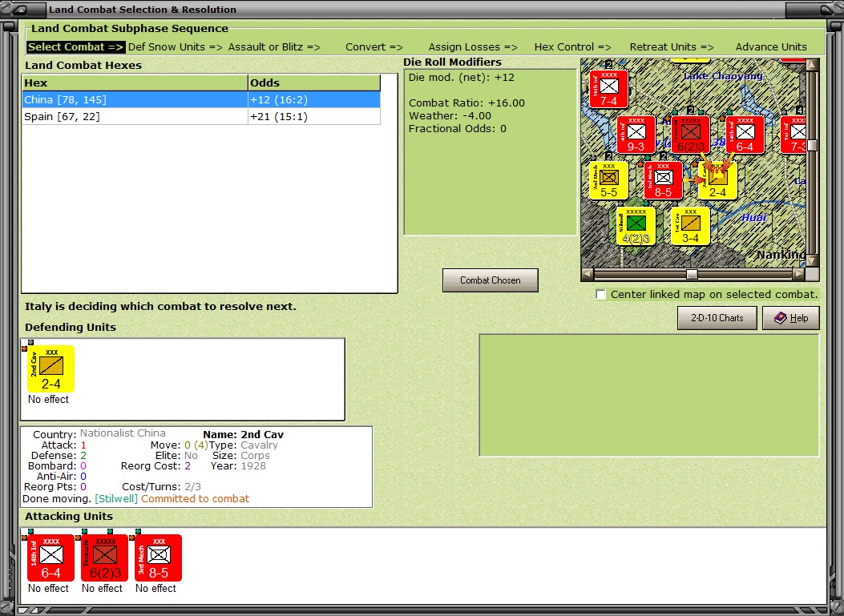Click the Assign Losses subphase label
This screenshot has width=844, height=616.
click(473, 46)
